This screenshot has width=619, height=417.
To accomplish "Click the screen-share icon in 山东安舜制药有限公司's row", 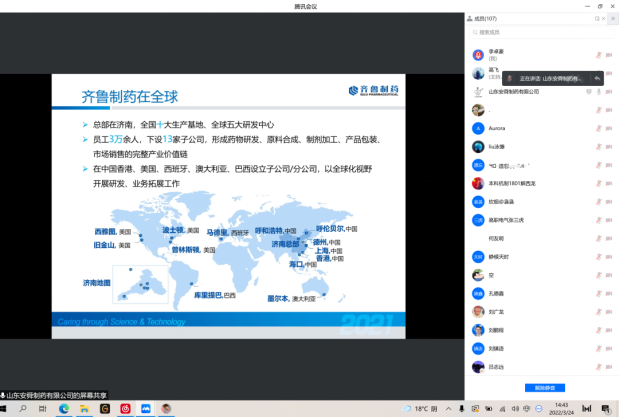I will click(x=589, y=92).
